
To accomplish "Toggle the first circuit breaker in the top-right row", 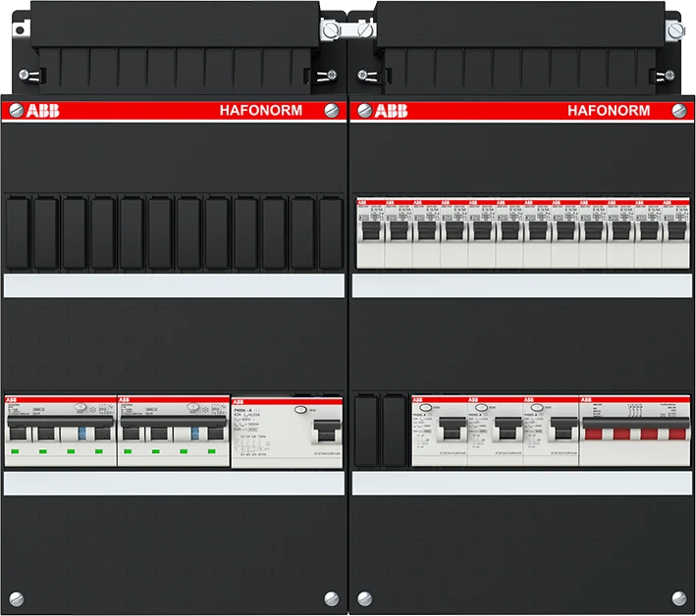I will click(x=370, y=231).
